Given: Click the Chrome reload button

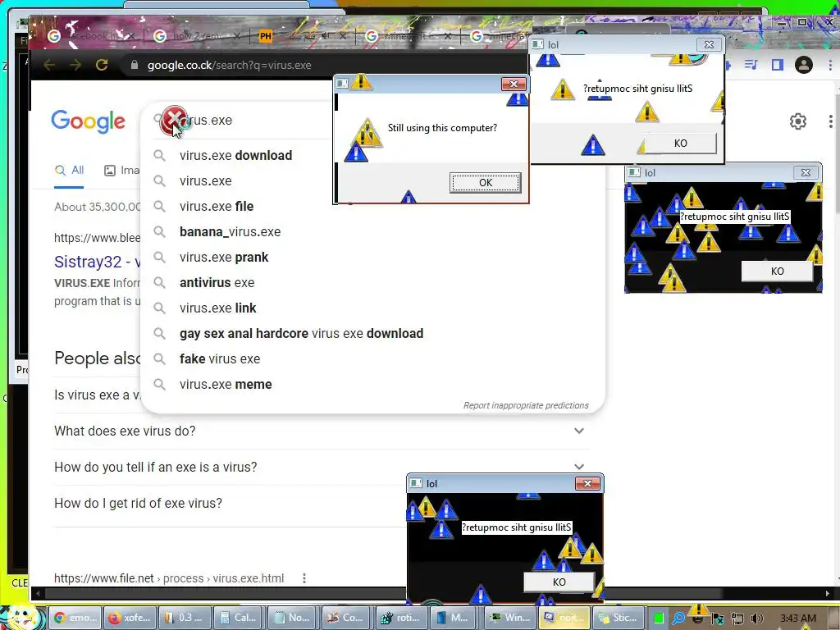Looking at the screenshot, I should click(x=101, y=66).
